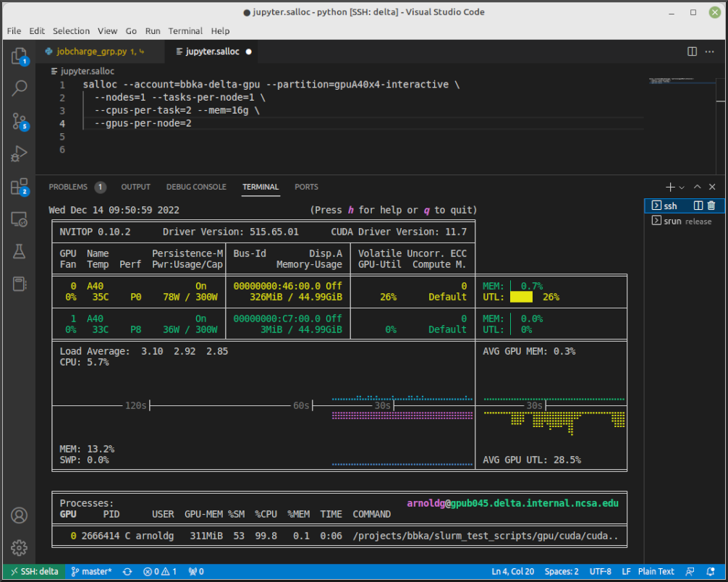Screen dimensions: 728x582
Task: Open the Search view in activity bar
Action: click(x=19, y=88)
